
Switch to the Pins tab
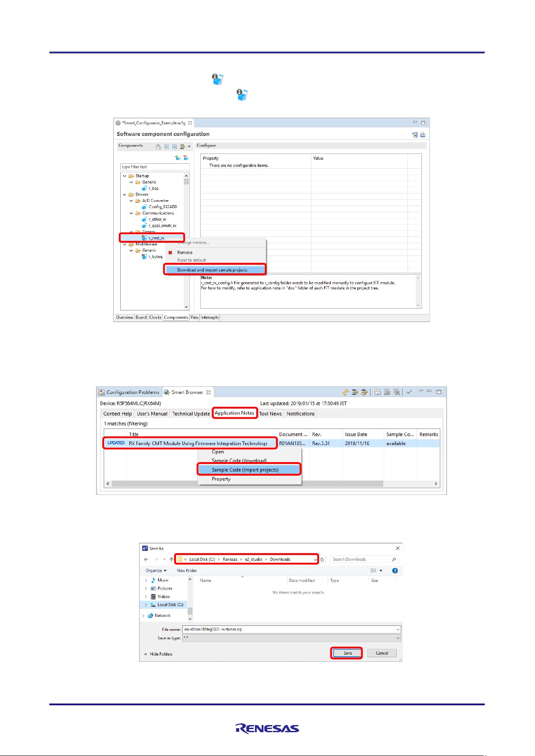point(194,318)
